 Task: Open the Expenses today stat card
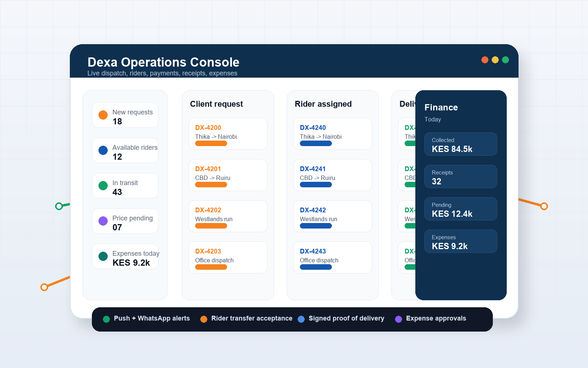[x=125, y=256]
